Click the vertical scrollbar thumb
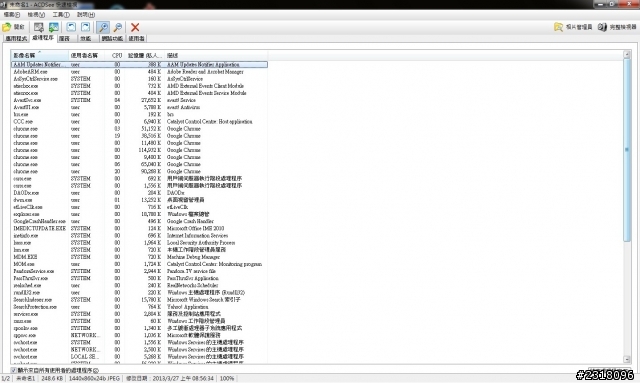The width and height of the screenshot is (640, 383). tap(627, 150)
